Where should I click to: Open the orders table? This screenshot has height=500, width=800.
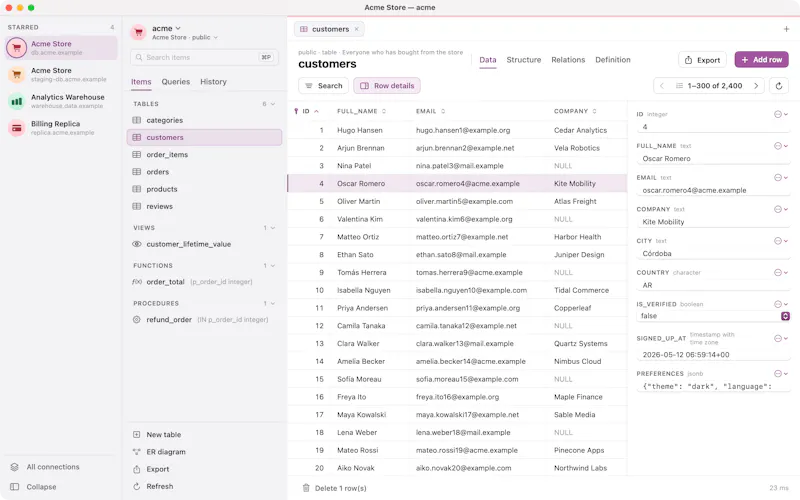(204, 172)
